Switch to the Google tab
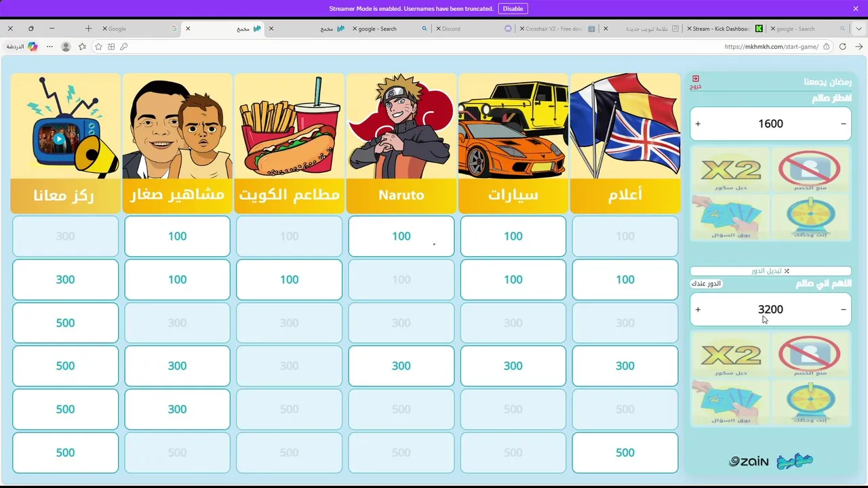868x488 pixels. [141, 28]
